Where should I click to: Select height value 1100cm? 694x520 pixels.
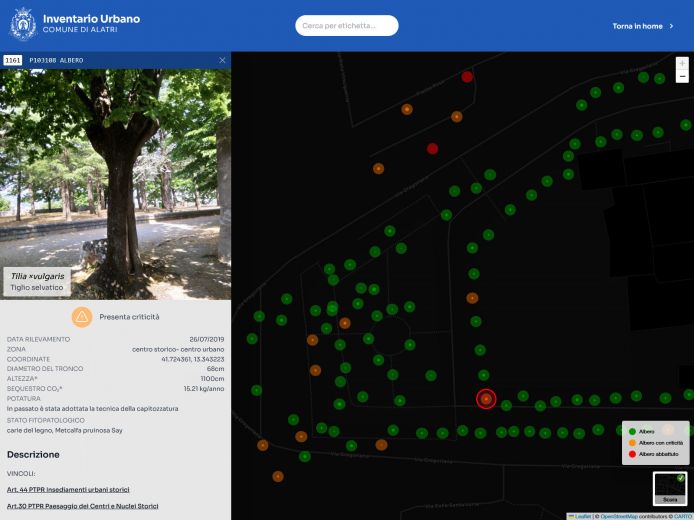point(212,378)
